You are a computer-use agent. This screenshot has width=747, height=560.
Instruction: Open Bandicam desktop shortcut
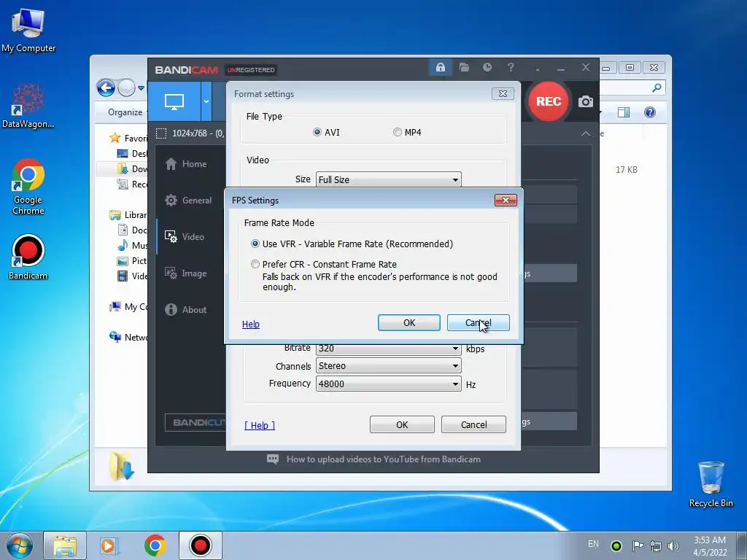28,257
